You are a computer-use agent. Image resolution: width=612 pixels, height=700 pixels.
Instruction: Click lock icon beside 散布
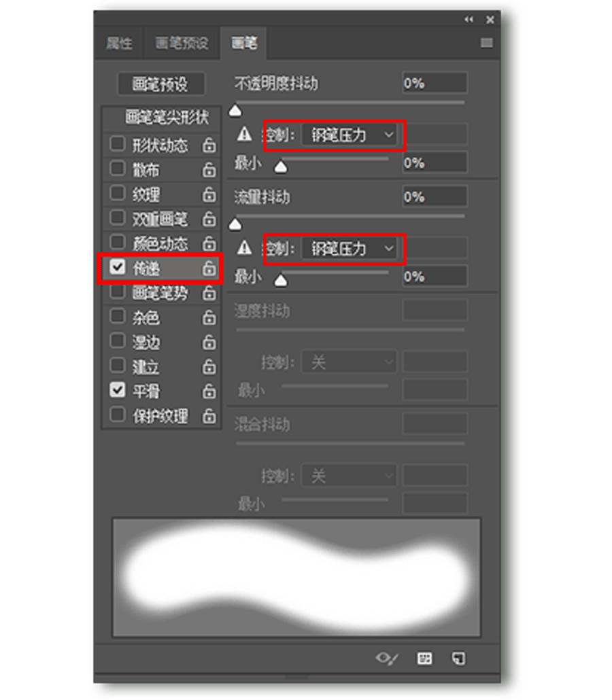click(x=209, y=170)
